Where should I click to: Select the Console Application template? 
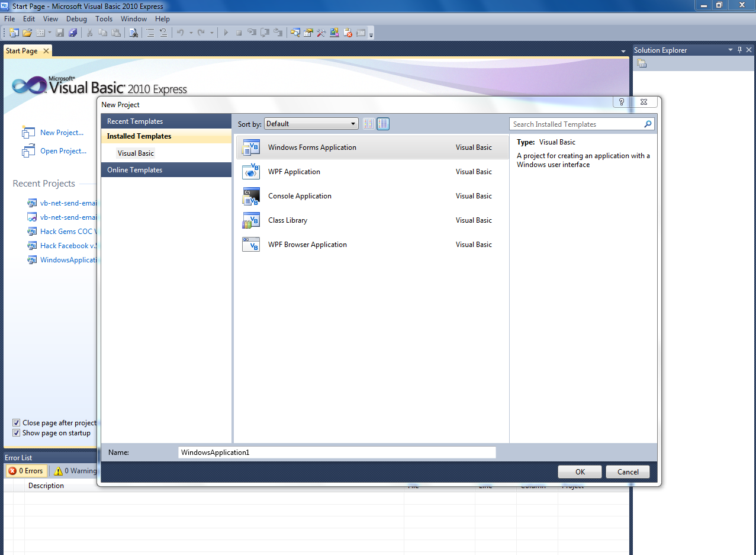point(372,196)
